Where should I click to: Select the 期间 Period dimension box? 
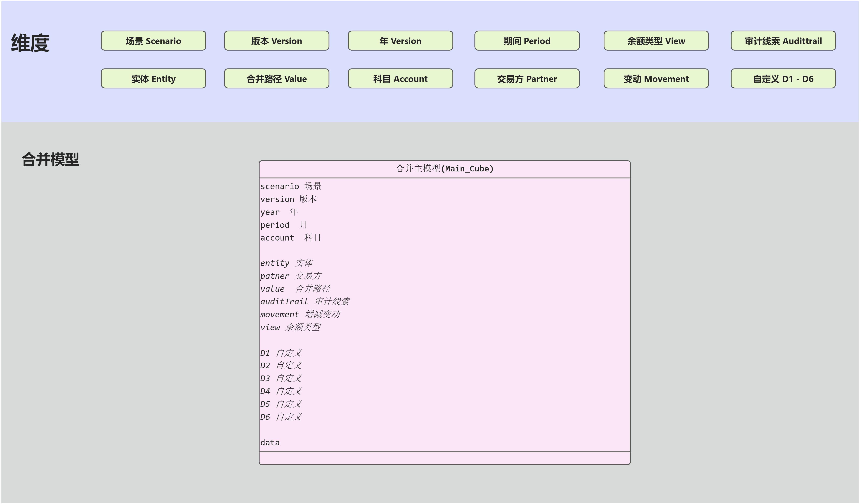click(x=527, y=41)
